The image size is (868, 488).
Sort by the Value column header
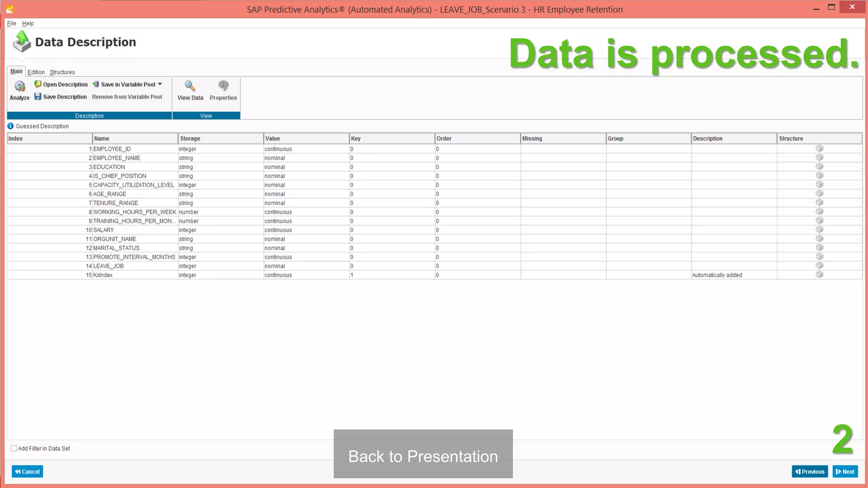point(306,139)
